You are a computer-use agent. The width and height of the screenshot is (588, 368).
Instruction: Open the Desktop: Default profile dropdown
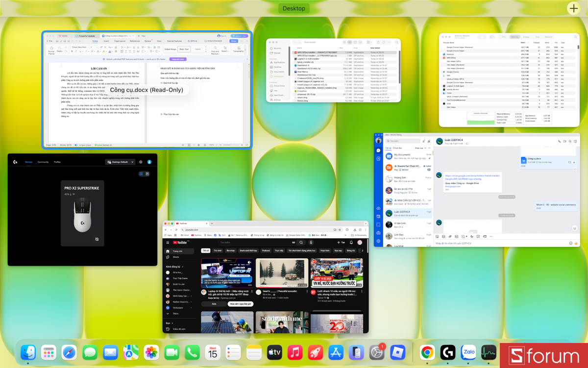pos(120,162)
